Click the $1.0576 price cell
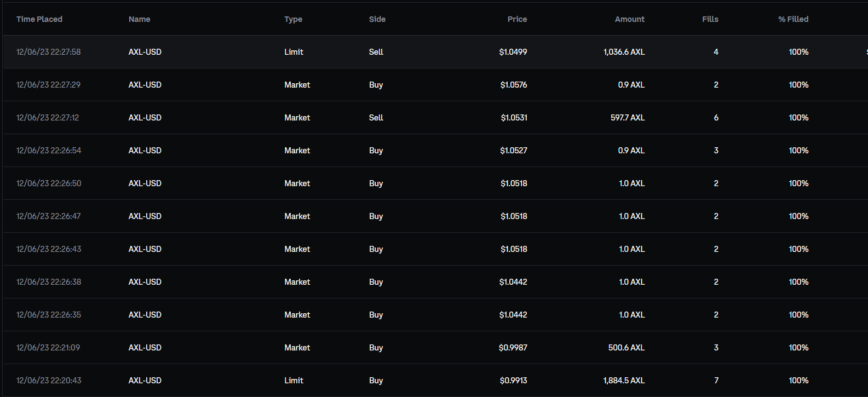This screenshot has width=868, height=397. (x=514, y=85)
